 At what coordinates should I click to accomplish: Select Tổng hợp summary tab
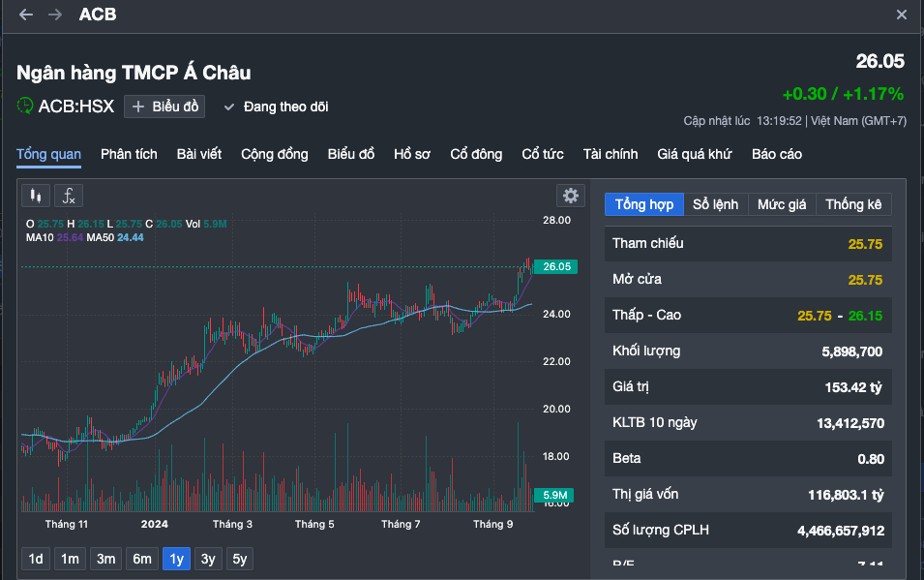[x=644, y=204]
